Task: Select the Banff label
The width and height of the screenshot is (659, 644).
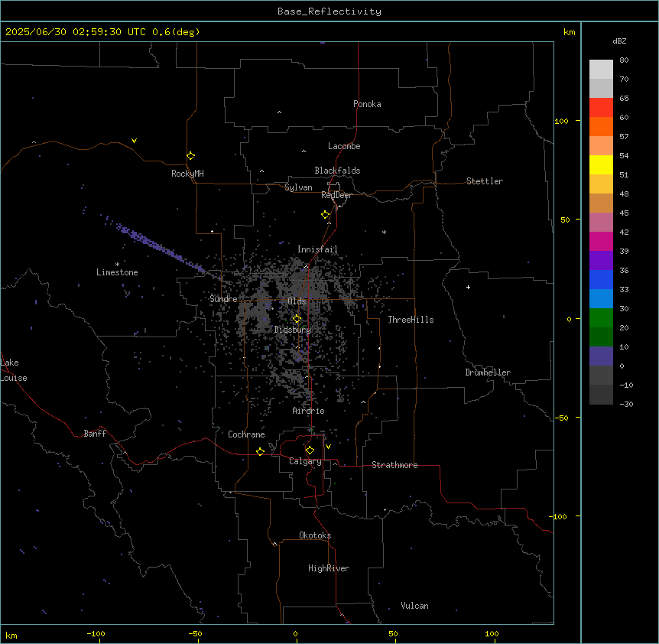Action: (95, 434)
